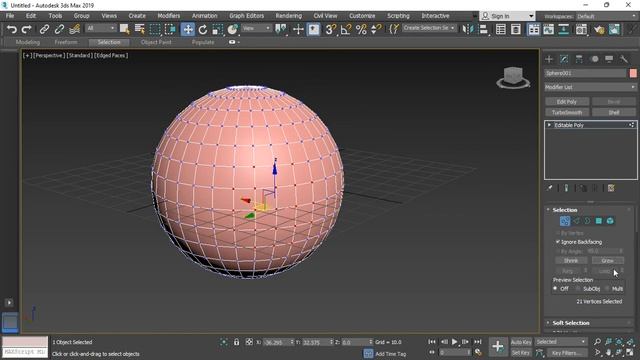Screen dimensions: 640x360
Task: Activate the Select Object tool
Action: click(x=124, y=29)
